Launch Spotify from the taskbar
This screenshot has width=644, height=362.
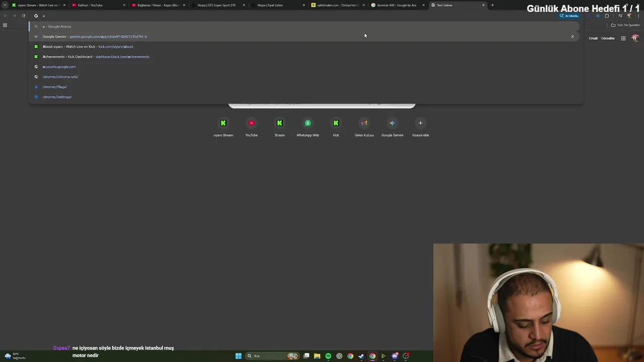coord(328,356)
